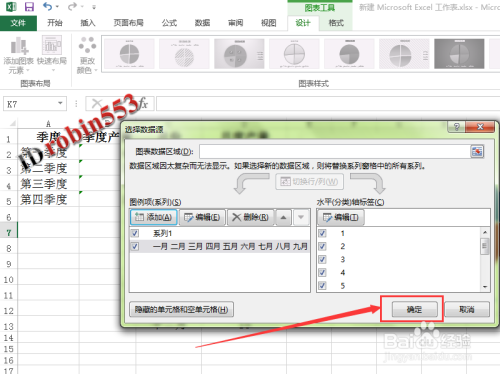Viewport: 500px width, 374px height.
Task: Toggle the checkbox for category 1
Action: (x=322, y=233)
